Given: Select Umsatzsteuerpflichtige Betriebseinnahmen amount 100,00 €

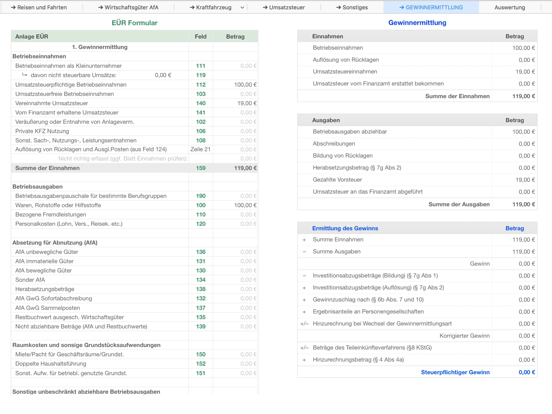Looking at the screenshot, I should 245,84.
